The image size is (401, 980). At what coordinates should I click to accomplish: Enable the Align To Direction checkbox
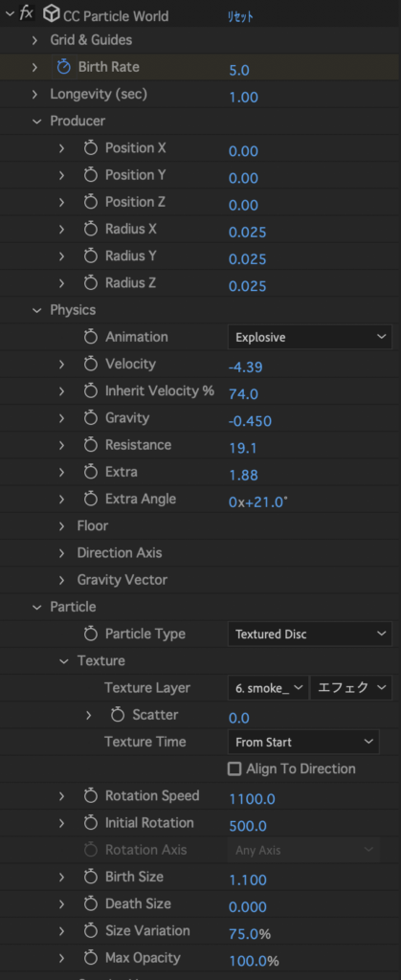point(234,769)
